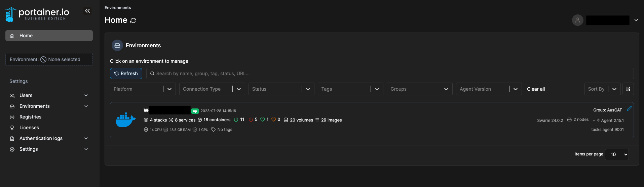
Task: Open the user account dropdown chevron
Action: click(x=636, y=20)
